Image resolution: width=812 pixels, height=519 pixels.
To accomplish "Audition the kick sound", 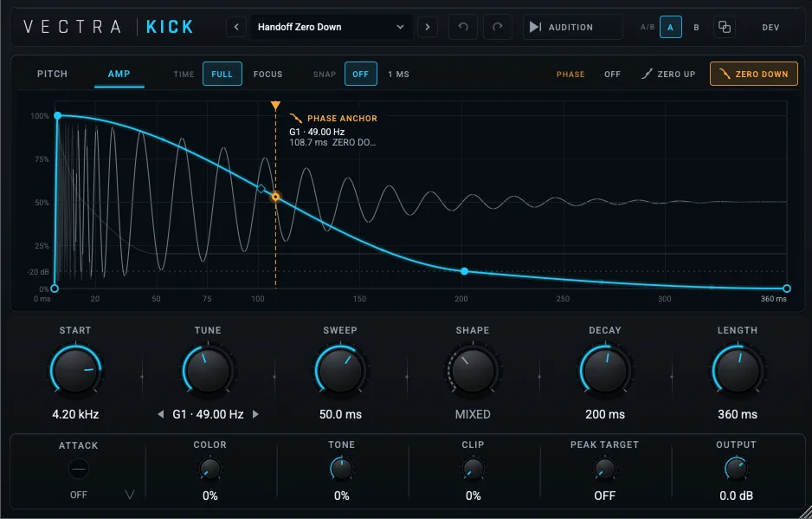I will tap(573, 27).
